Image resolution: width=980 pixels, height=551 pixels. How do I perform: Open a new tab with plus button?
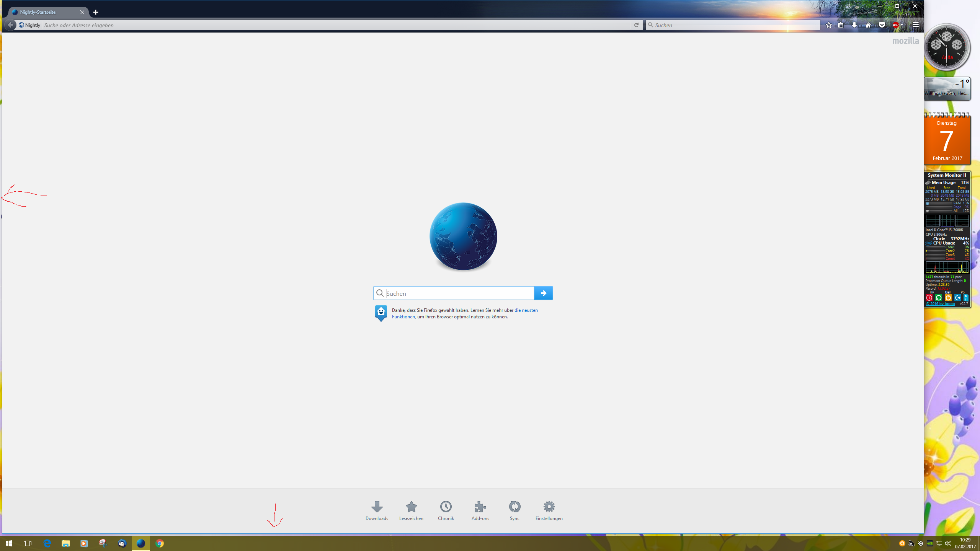96,12
